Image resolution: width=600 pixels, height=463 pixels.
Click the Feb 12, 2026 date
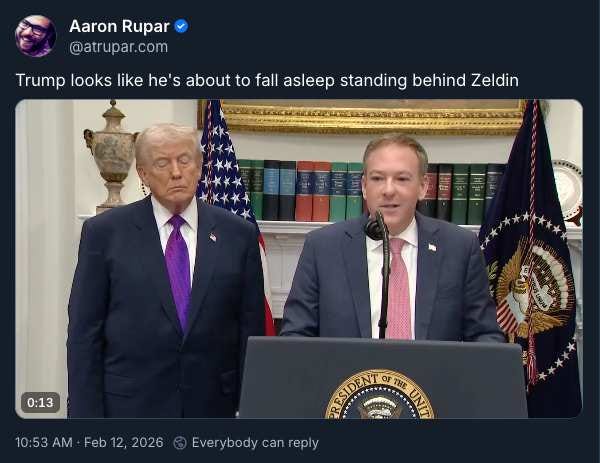tap(124, 443)
